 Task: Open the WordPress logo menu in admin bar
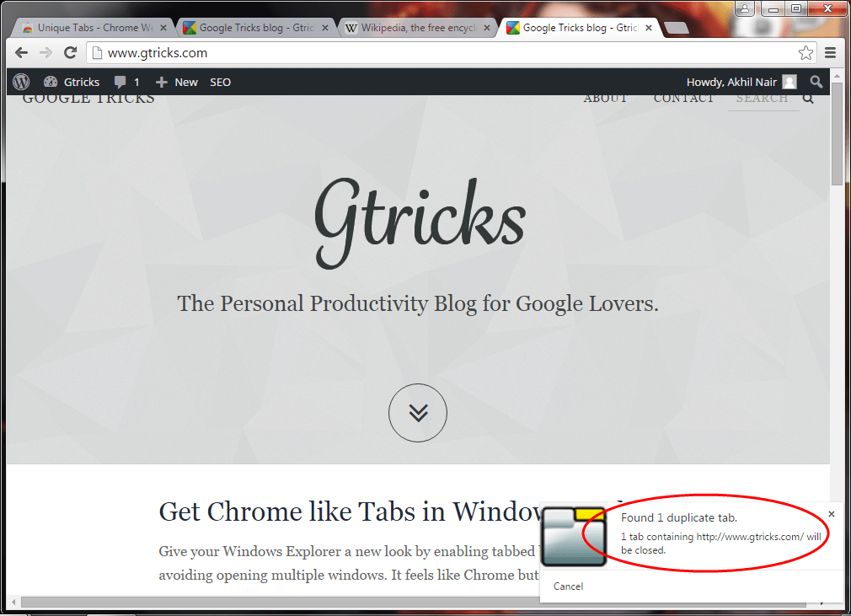[21, 82]
